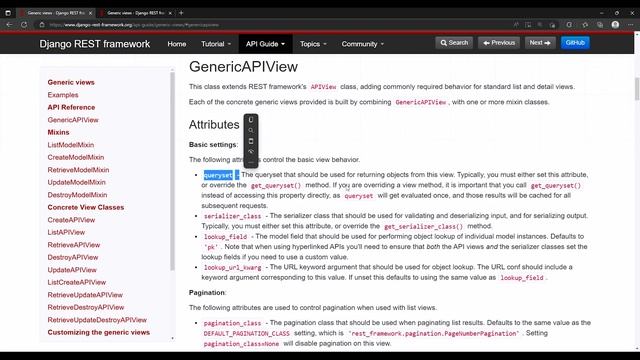Click the Django REST framework brand title
The image size is (640, 360).
[95, 44]
